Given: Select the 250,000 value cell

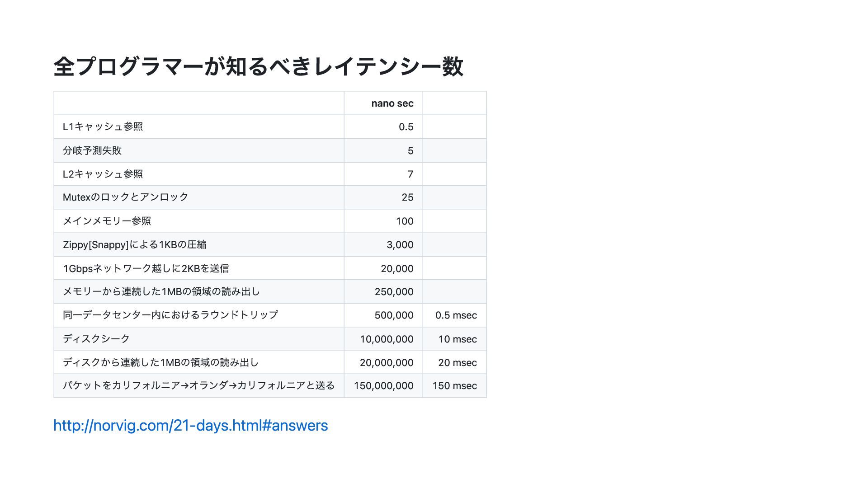Looking at the screenshot, I should (x=394, y=292).
